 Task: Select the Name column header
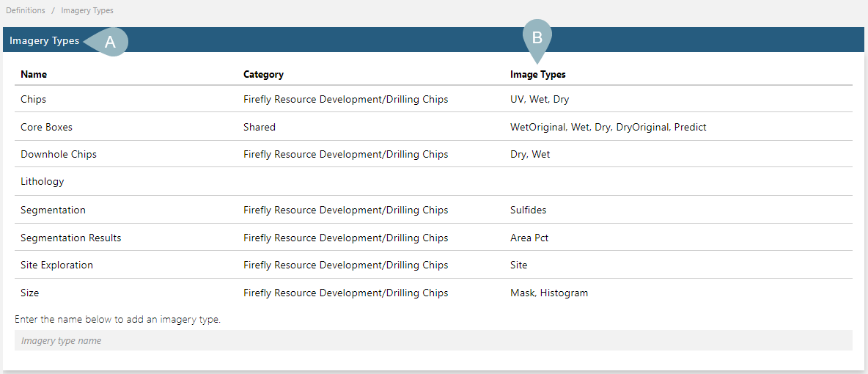pos(34,74)
